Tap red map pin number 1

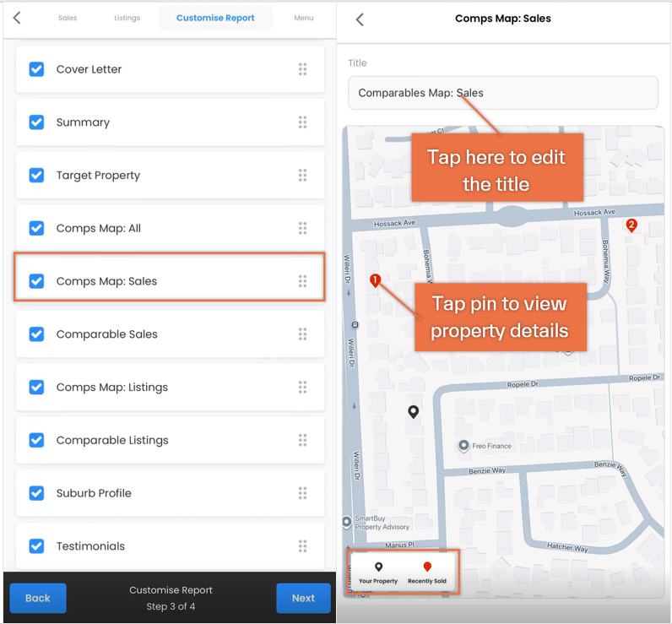click(x=375, y=280)
